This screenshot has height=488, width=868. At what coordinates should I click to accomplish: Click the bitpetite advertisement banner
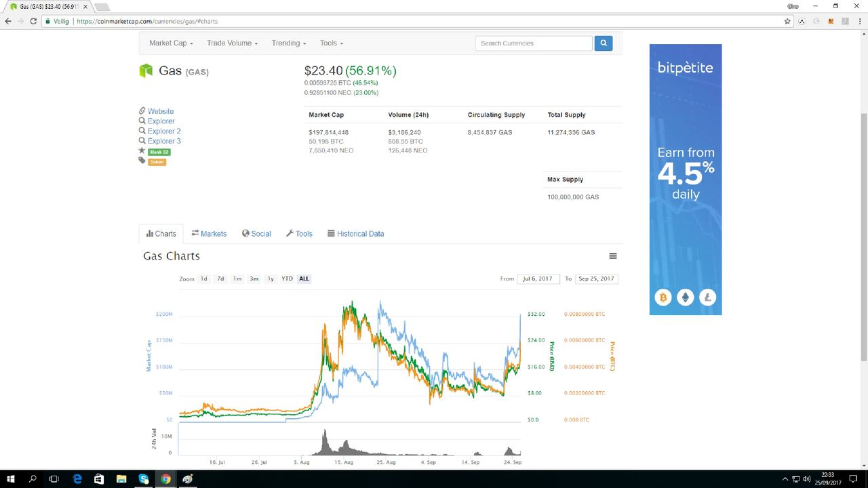pos(686,180)
